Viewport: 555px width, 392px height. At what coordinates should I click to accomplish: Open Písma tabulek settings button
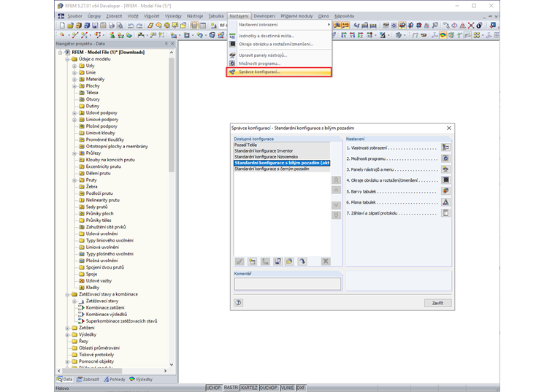pyautogui.click(x=445, y=202)
